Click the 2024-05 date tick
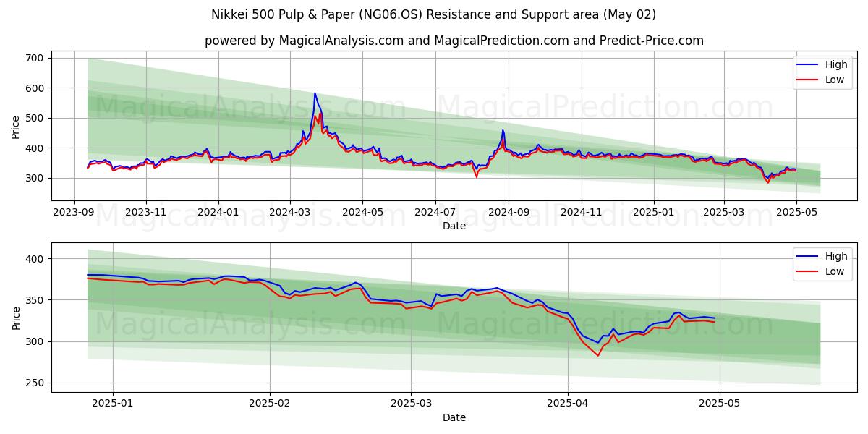This screenshot has width=868, height=434. [362, 212]
